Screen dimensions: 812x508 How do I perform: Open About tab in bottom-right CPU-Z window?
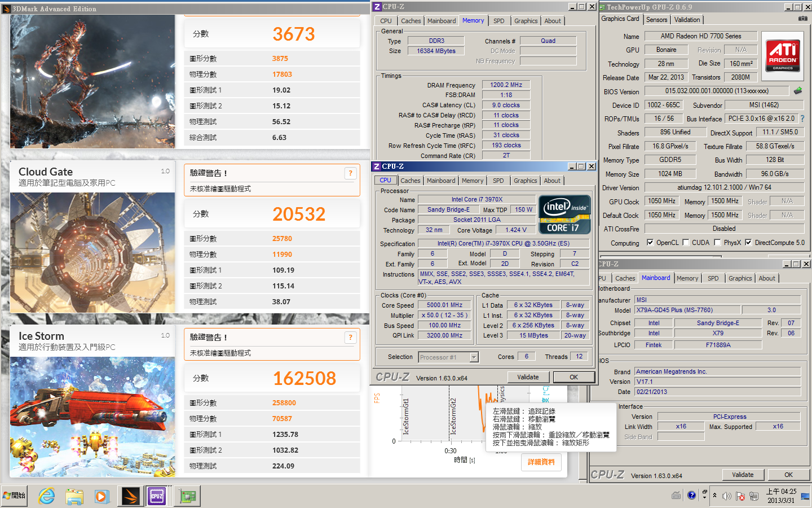point(767,278)
